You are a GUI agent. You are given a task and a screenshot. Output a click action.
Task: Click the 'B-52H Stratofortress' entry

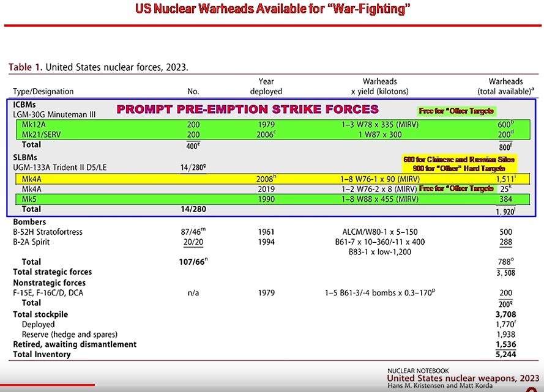click(48, 232)
